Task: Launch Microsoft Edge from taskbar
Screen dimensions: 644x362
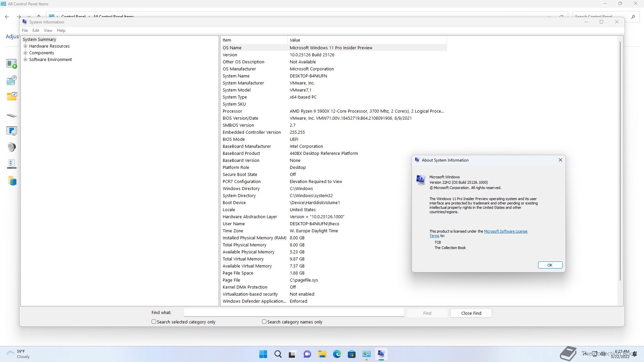Action: (x=337, y=354)
